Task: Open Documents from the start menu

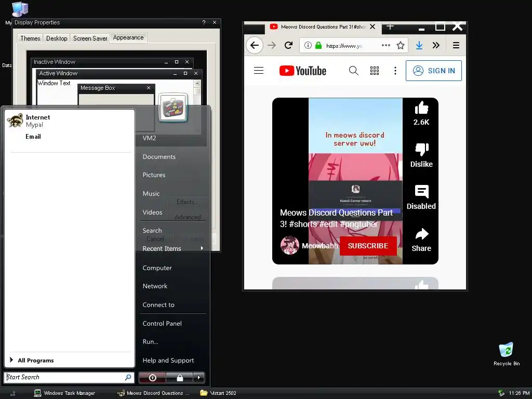Action: point(159,157)
